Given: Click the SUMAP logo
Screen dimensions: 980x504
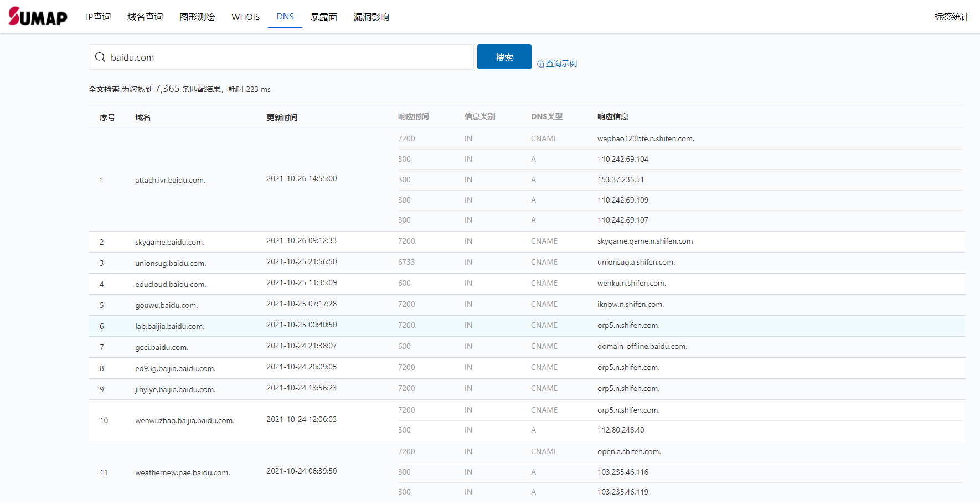Looking at the screenshot, I should (38, 17).
